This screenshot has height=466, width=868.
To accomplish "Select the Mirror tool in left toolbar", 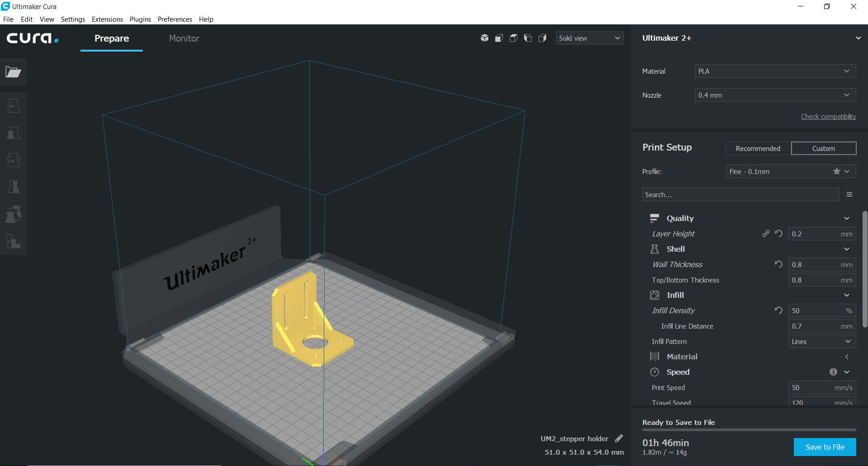I will point(14,187).
